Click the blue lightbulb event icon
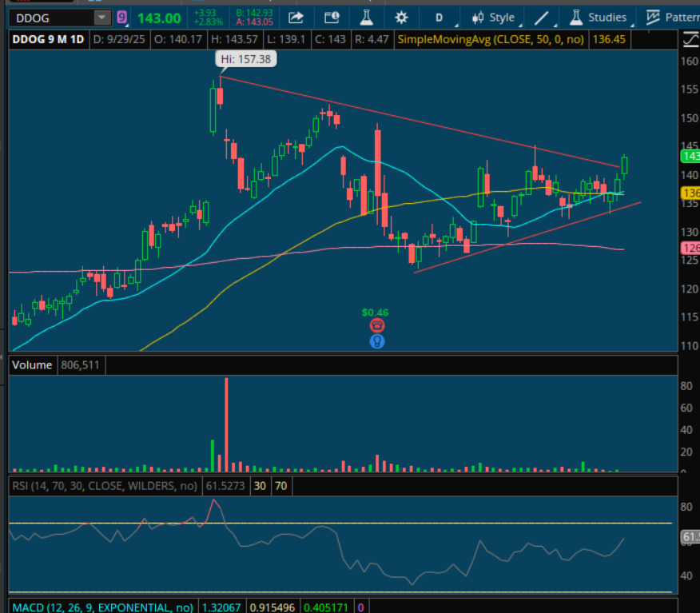 (377, 341)
